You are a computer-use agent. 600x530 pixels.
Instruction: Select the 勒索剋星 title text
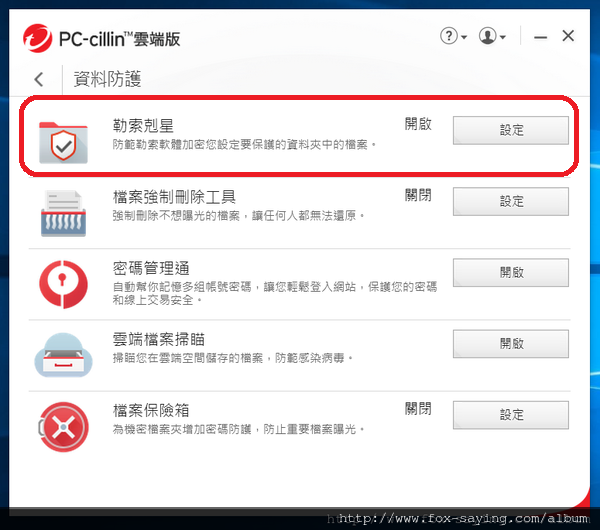(143, 126)
